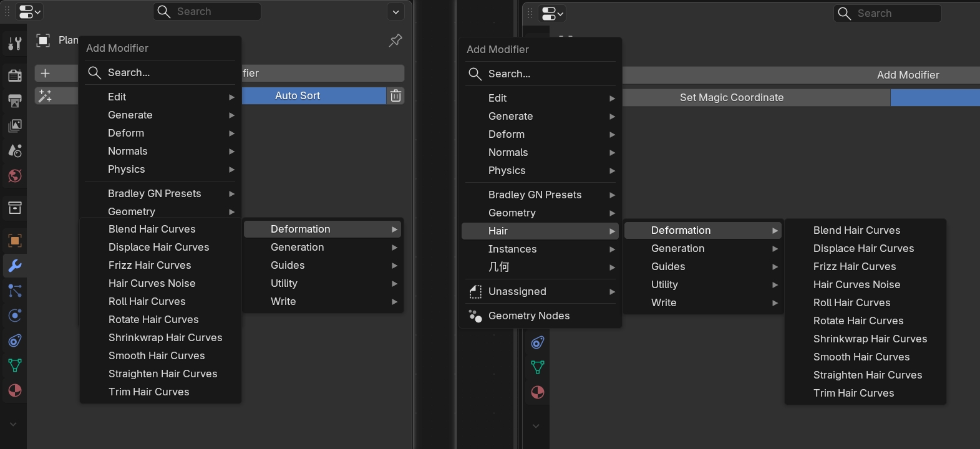
Task: Open editor type dropdown in left window
Action: tap(29, 11)
